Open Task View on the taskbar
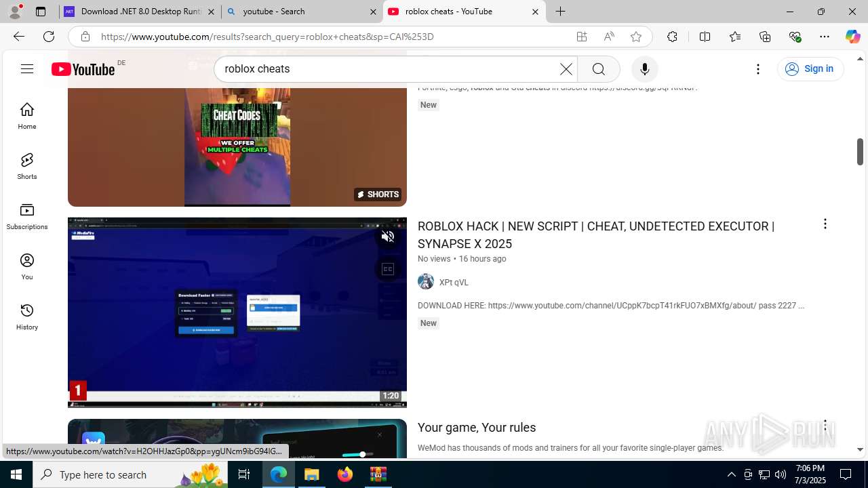 click(x=244, y=474)
